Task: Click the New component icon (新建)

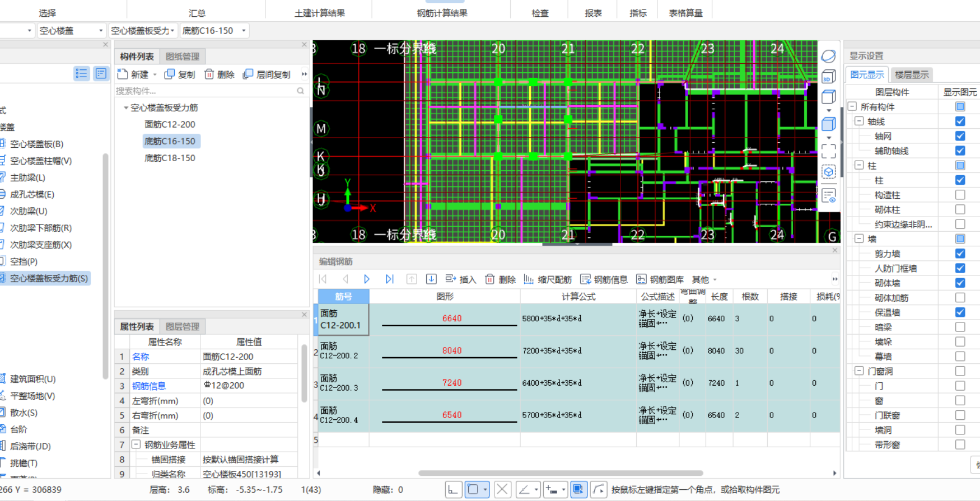Action: 123,74
